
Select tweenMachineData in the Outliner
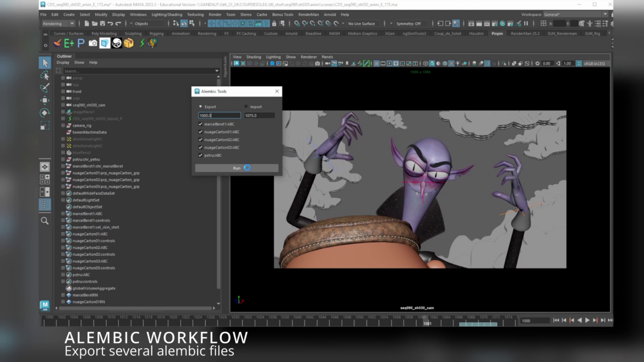[90, 132]
